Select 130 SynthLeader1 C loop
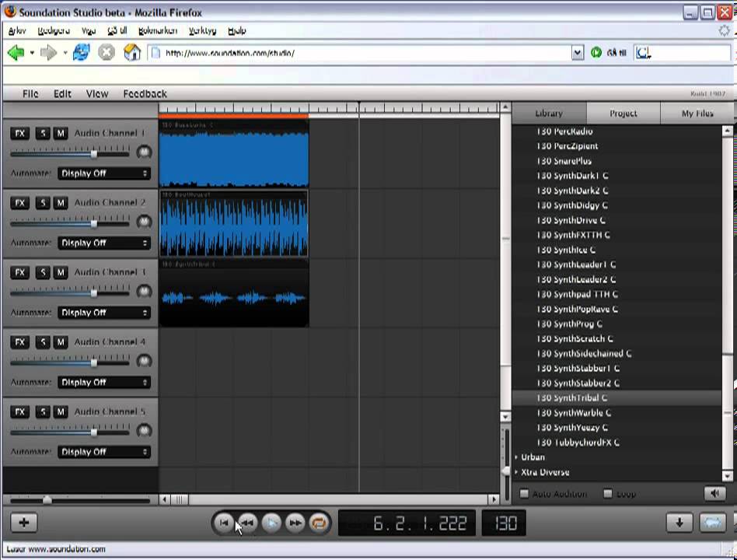Image resolution: width=737 pixels, height=560 pixels. pyautogui.click(x=616, y=264)
